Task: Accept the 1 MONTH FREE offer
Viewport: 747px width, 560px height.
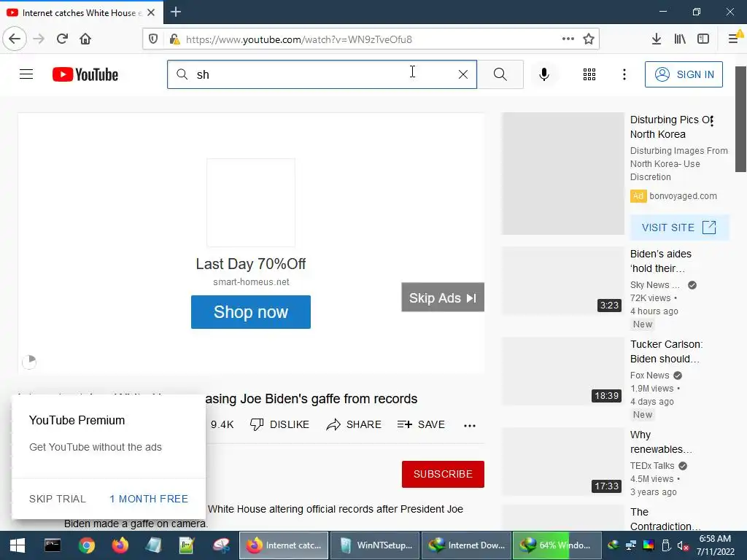Action: pos(149,499)
